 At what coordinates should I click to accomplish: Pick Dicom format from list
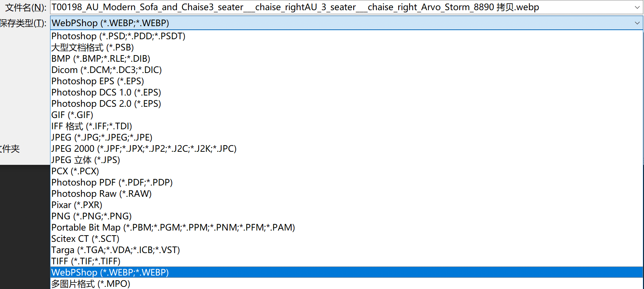pos(106,70)
